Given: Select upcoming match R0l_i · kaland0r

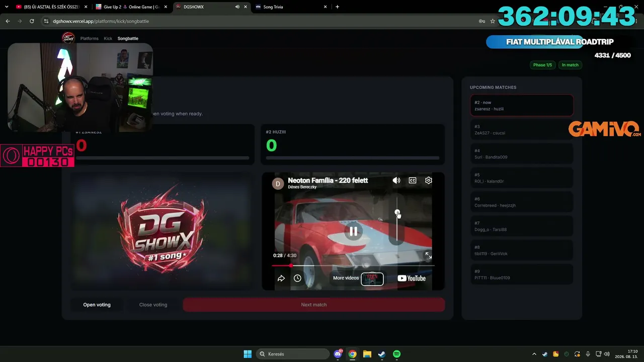Looking at the screenshot, I should pos(522,178).
